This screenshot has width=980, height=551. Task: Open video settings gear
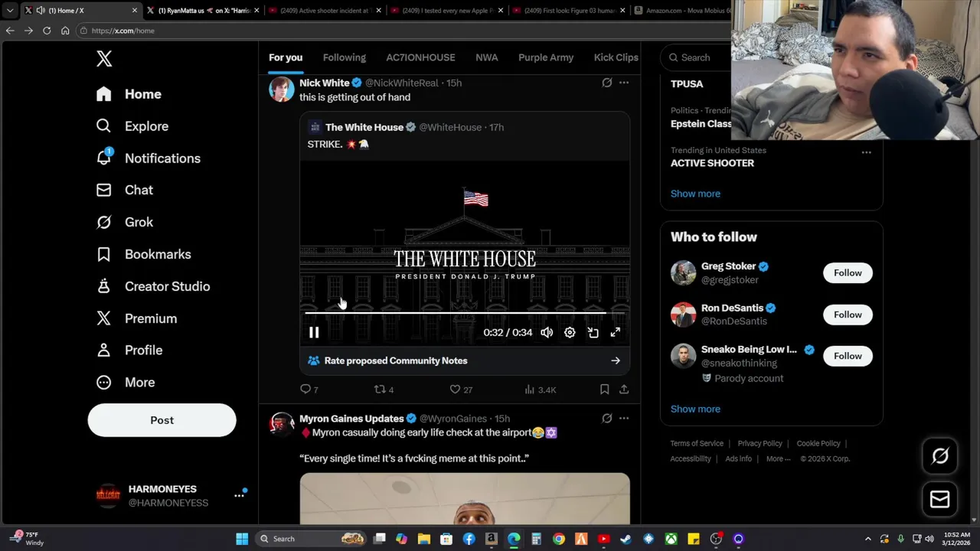point(570,332)
